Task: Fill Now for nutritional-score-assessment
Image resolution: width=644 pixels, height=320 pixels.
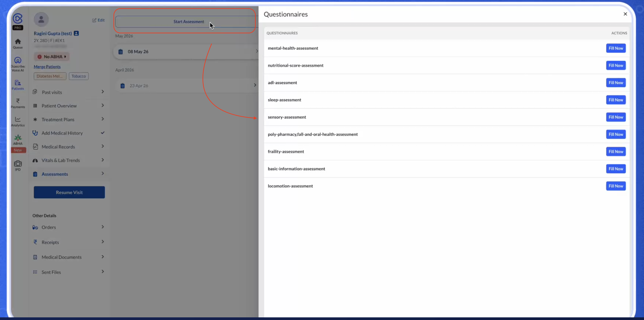Action: (x=616, y=65)
